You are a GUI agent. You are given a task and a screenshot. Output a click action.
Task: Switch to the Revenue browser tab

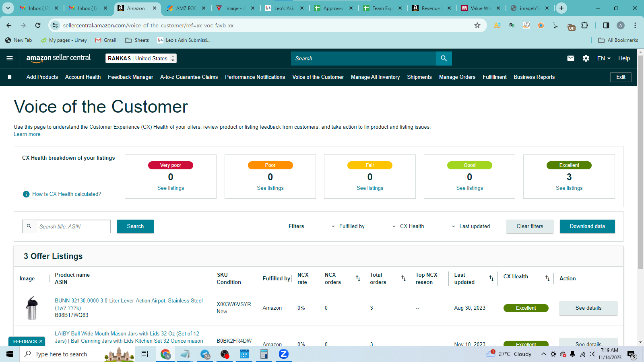(x=431, y=8)
